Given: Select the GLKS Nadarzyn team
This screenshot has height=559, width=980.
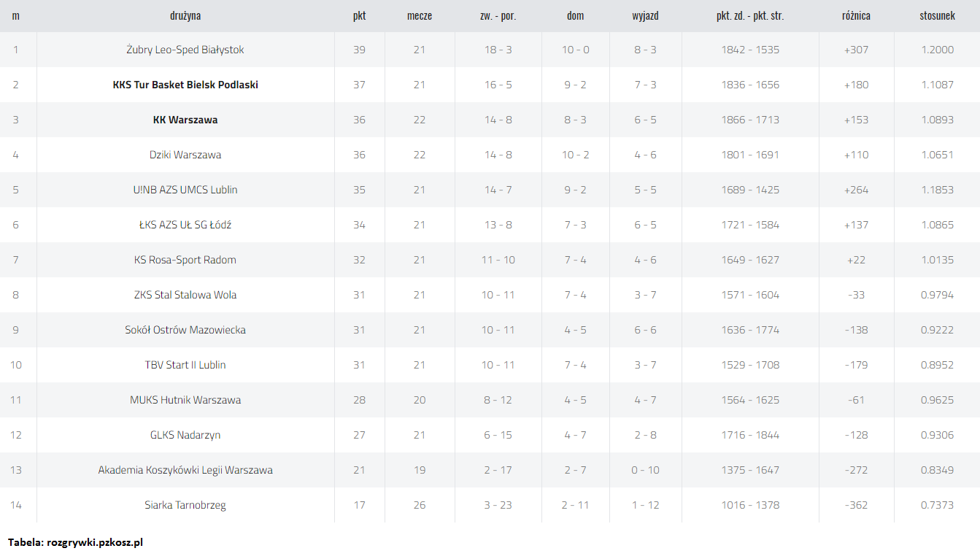Looking at the screenshot, I should pos(185,435).
